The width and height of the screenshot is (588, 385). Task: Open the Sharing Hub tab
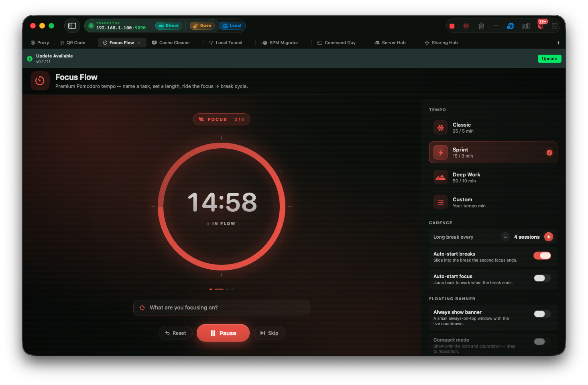tap(441, 43)
